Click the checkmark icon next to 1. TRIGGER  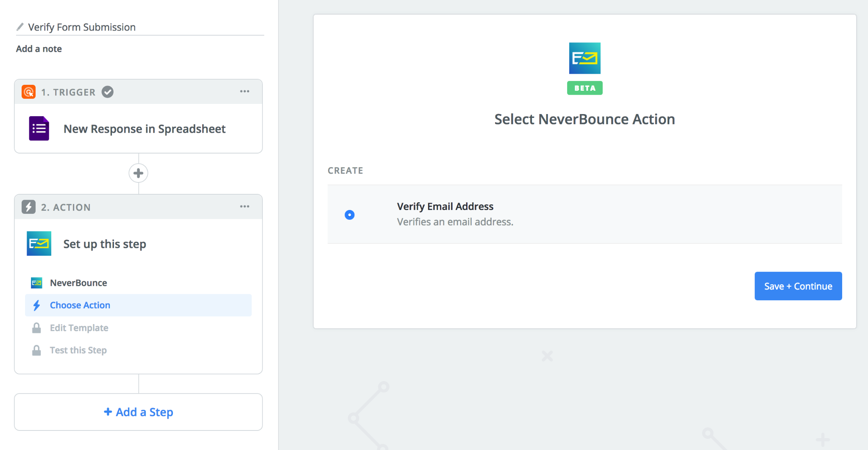(x=108, y=92)
